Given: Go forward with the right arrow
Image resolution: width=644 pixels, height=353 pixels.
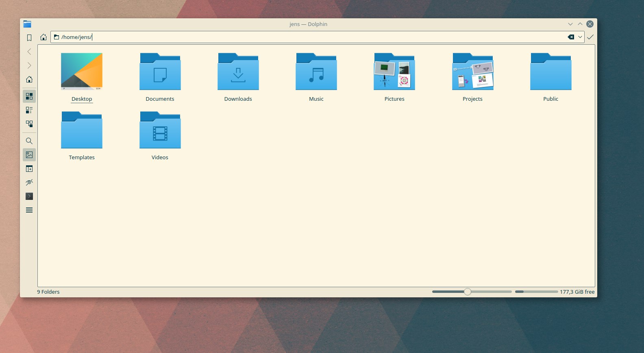Looking at the screenshot, I should [29, 65].
